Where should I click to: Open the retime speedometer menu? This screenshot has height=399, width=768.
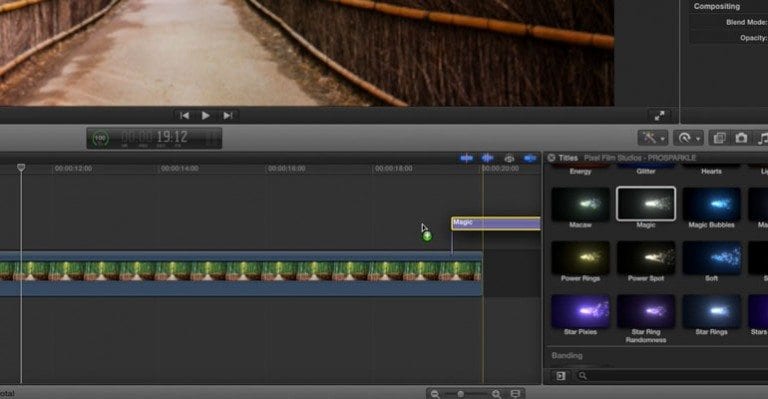pyautogui.click(x=688, y=138)
